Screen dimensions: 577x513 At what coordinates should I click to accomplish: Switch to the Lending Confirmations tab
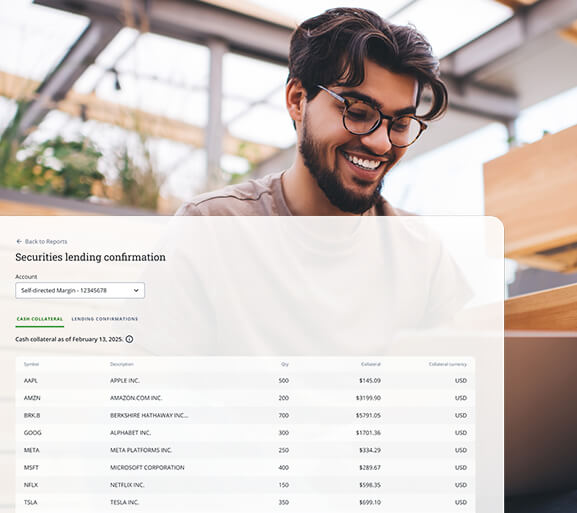105,319
